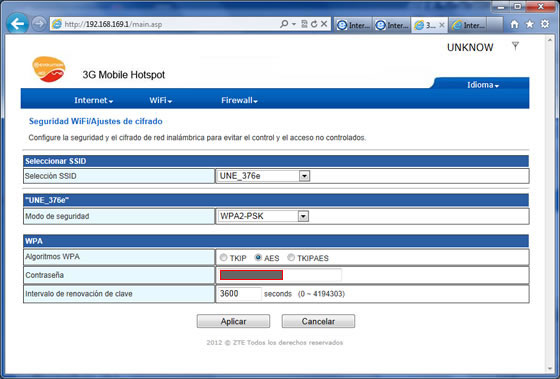Open favorites star icon
This screenshot has width=560, height=379.
coord(529,24)
